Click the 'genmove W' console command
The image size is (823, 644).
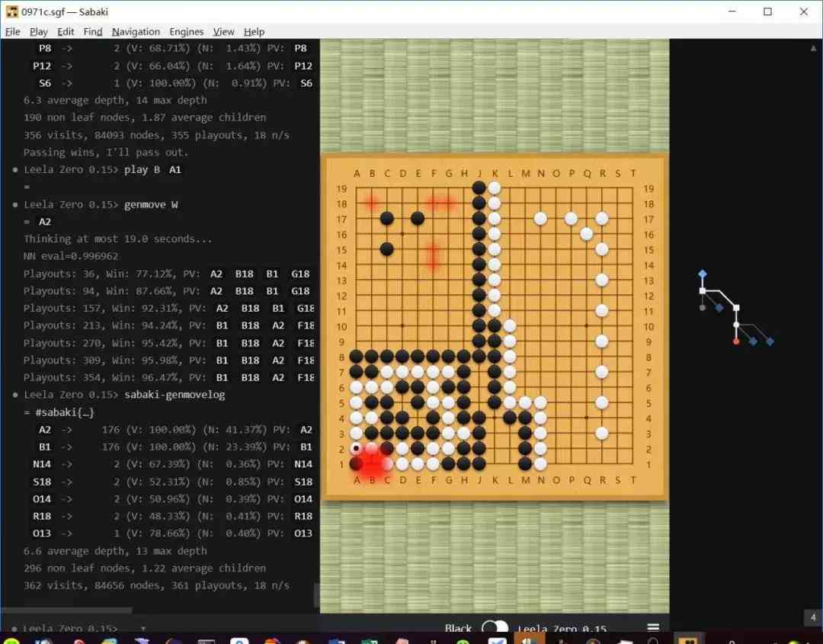[151, 205]
